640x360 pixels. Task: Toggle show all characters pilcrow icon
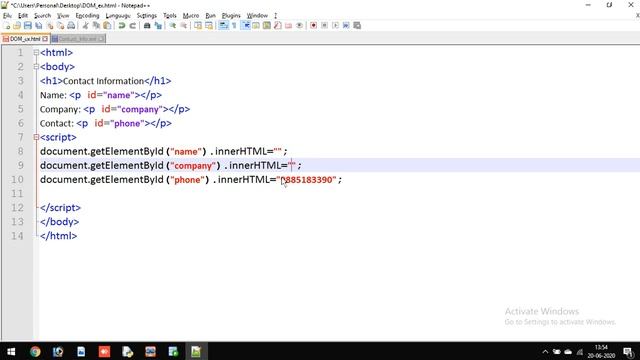point(234,26)
